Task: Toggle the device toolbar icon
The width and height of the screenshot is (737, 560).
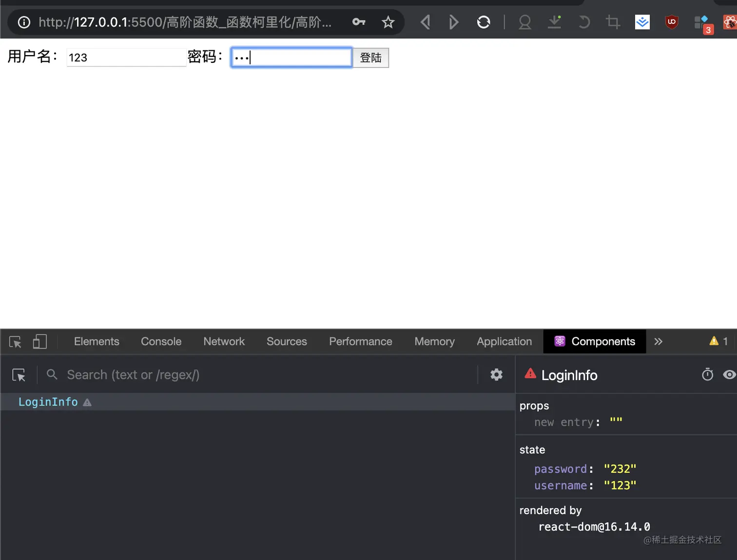Action: coord(40,342)
